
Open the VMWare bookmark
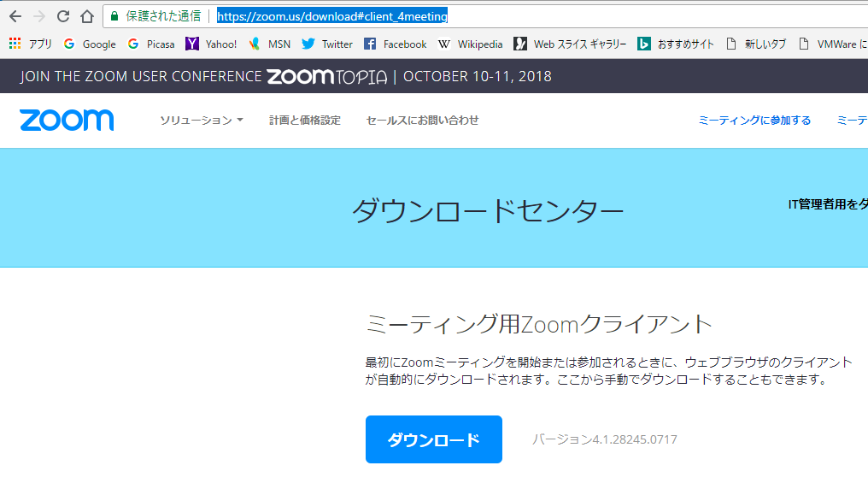tap(833, 44)
